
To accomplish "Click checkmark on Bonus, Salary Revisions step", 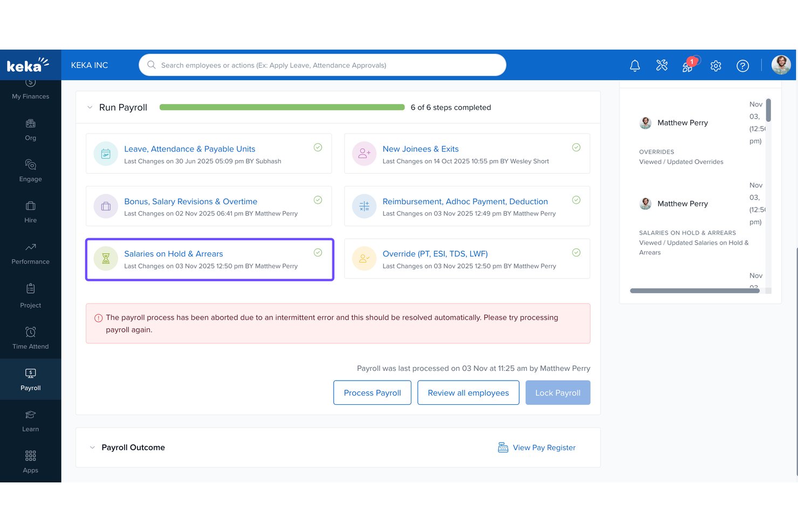I will (x=318, y=200).
